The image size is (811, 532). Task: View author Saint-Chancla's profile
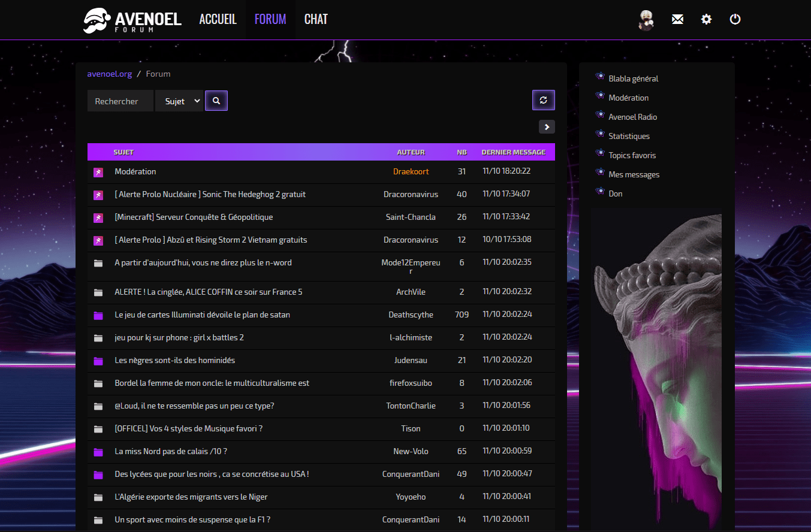[411, 217]
